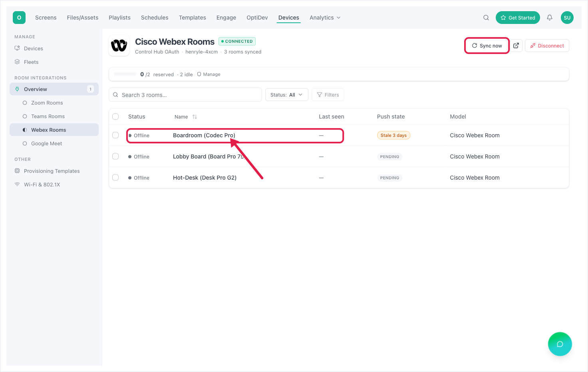Click the Devices icon in sidebar

pos(17,48)
